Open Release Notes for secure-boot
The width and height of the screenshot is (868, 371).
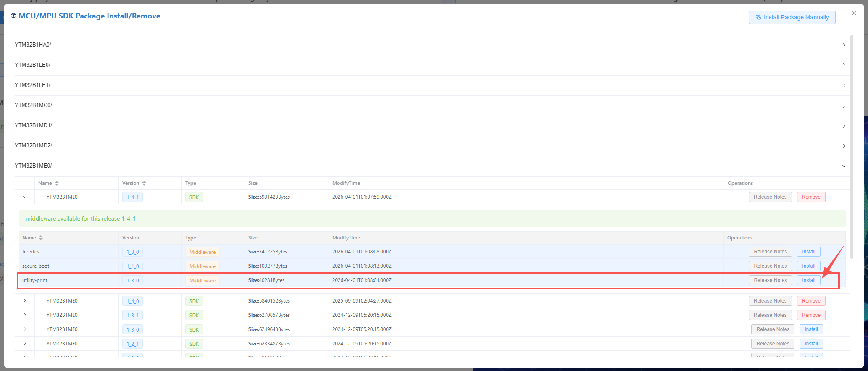tap(770, 266)
